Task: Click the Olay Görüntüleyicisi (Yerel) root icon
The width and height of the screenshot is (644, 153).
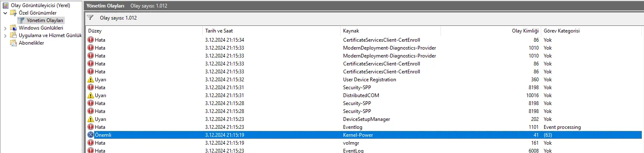Action: (x=5, y=5)
